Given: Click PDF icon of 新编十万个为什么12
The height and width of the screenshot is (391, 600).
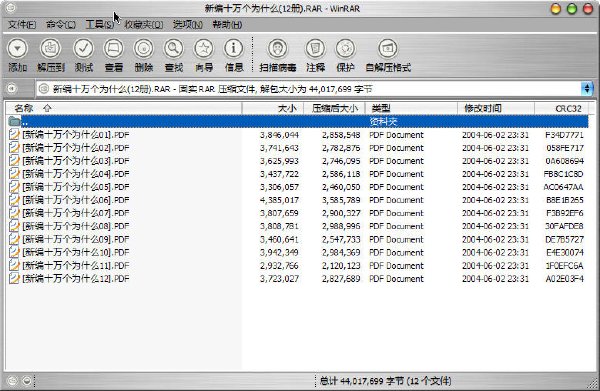Looking at the screenshot, I should 14,279.
